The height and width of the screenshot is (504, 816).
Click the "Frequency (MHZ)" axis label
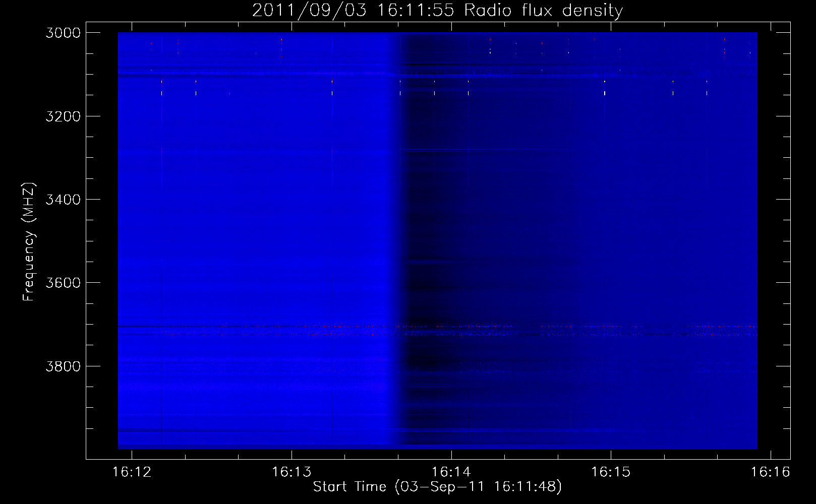[29, 242]
